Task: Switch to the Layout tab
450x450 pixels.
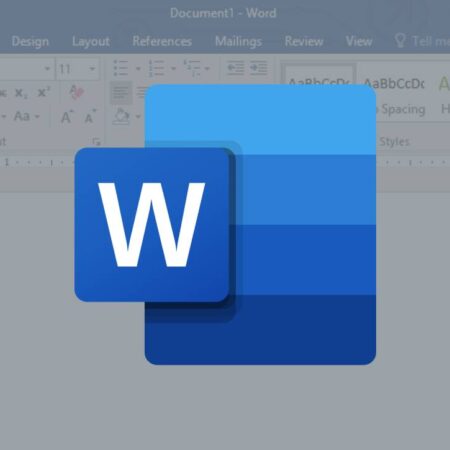Action: [x=91, y=41]
